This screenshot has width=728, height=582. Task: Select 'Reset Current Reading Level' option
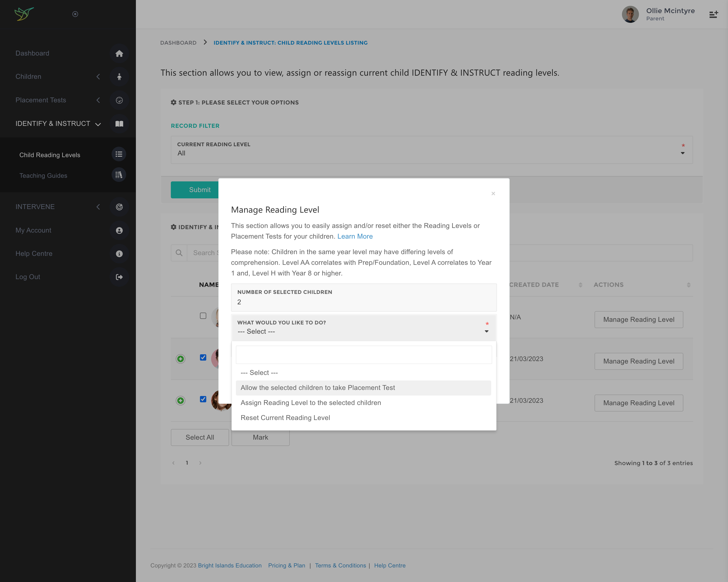click(285, 418)
